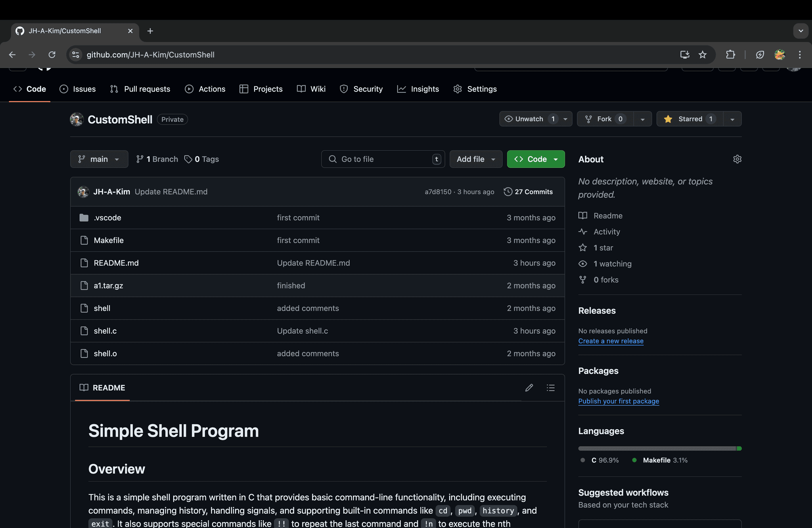Click the tags icon beside 0 Tags
Image resolution: width=812 pixels, height=528 pixels.
tap(188, 159)
